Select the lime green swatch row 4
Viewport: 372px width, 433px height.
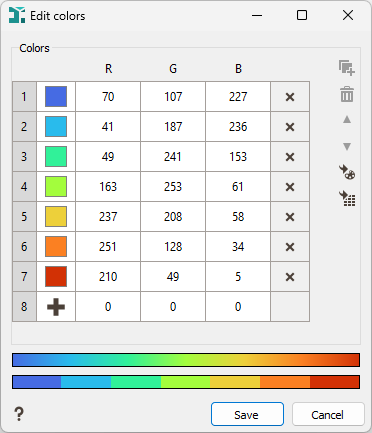(x=56, y=187)
